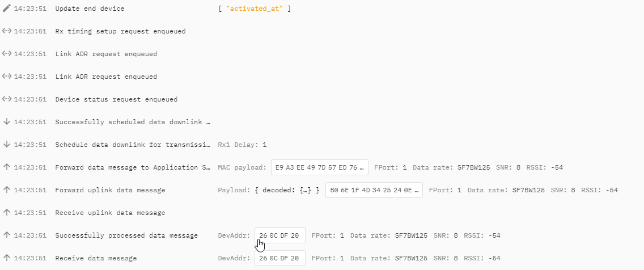Screen dimensions: 644x270
Task: Click the icon beside Device status request enqueued
Action: 7,99
